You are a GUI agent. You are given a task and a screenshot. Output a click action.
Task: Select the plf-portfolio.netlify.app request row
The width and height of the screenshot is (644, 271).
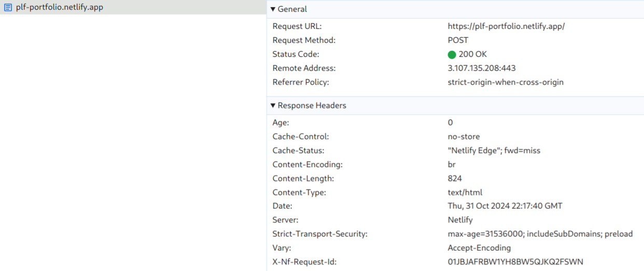click(x=60, y=7)
